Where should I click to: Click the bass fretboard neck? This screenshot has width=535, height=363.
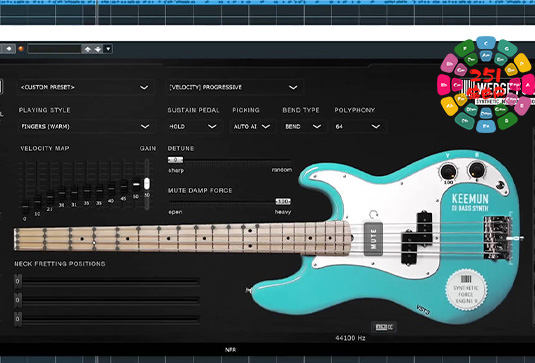click(x=183, y=237)
